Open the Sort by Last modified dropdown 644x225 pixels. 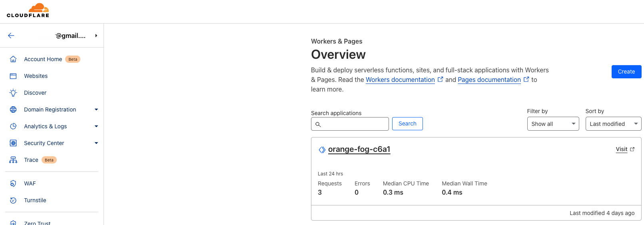coord(613,124)
